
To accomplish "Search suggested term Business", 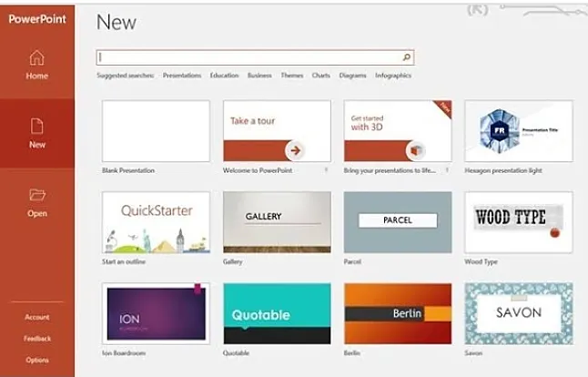I will (x=259, y=76).
